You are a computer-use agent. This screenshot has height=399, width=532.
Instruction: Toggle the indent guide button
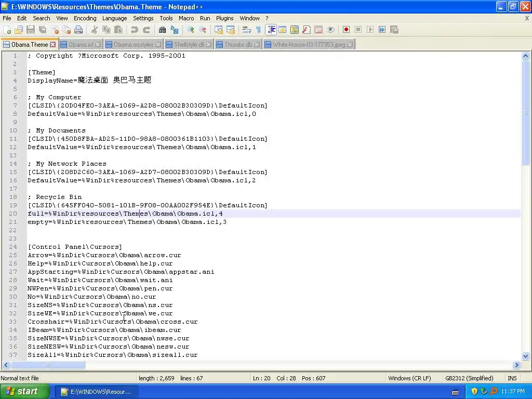point(271,30)
